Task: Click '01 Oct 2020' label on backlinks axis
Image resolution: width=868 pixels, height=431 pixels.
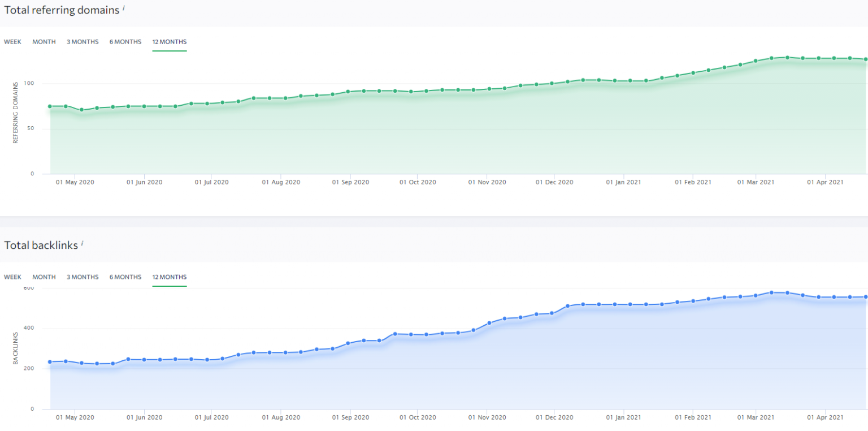Action: pyautogui.click(x=418, y=417)
